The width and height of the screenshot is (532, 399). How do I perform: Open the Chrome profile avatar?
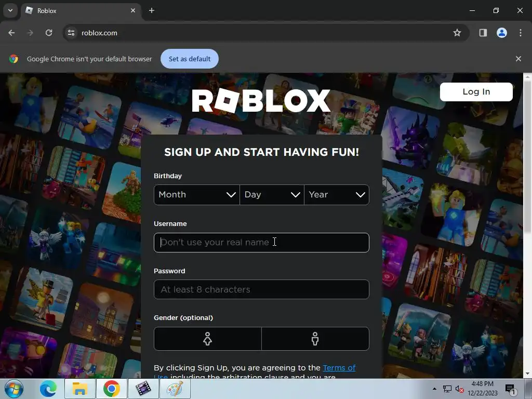[x=502, y=33]
